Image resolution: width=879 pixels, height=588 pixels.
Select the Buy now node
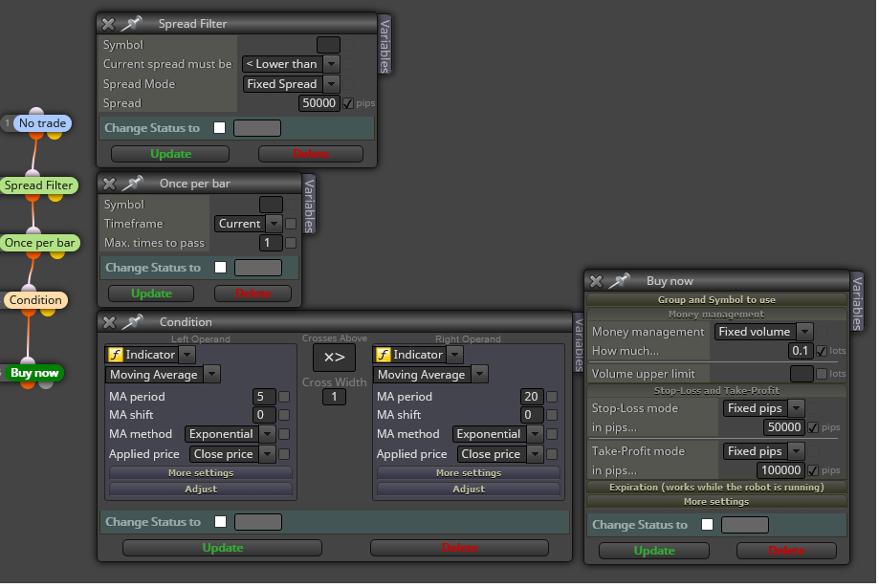[34, 373]
